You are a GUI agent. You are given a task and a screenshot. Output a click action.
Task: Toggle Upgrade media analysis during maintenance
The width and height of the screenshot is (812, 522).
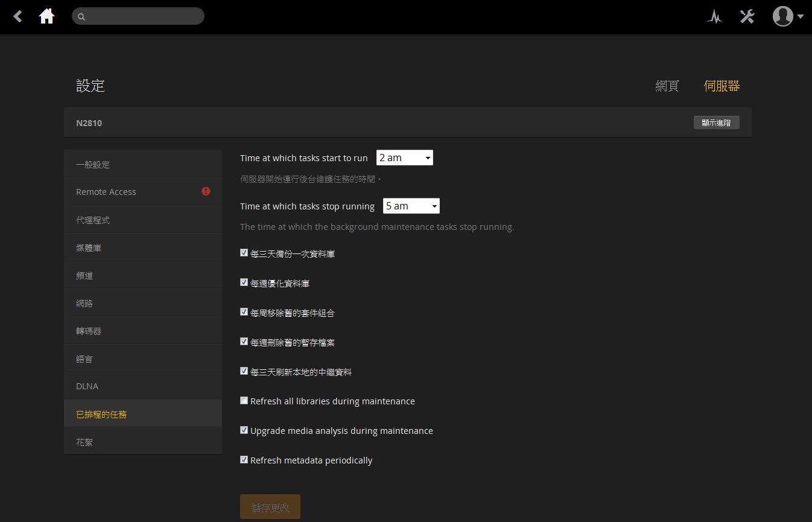coord(244,430)
